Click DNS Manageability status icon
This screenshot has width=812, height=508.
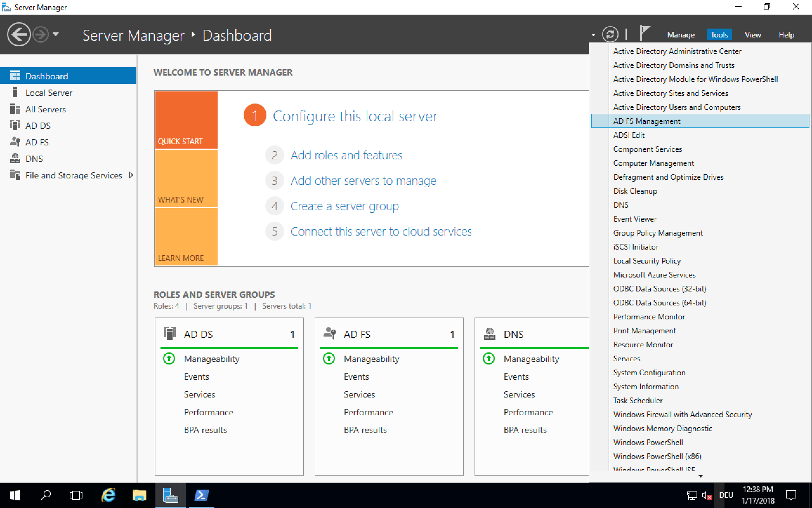pos(488,358)
